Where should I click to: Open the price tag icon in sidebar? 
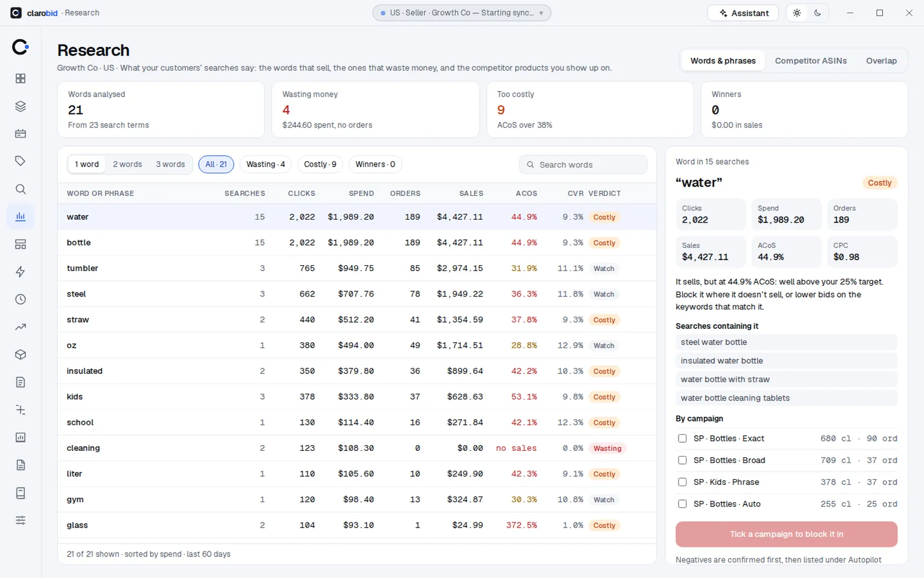[20, 161]
